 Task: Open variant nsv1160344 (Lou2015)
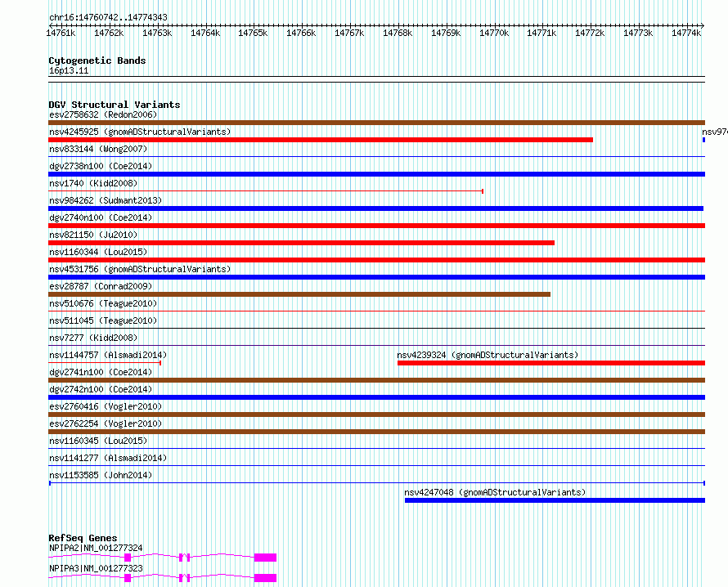click(98, 252)
